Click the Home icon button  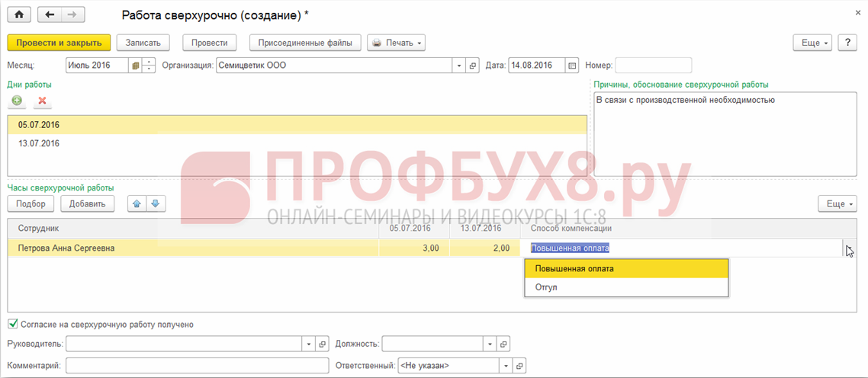click(19, 14)
